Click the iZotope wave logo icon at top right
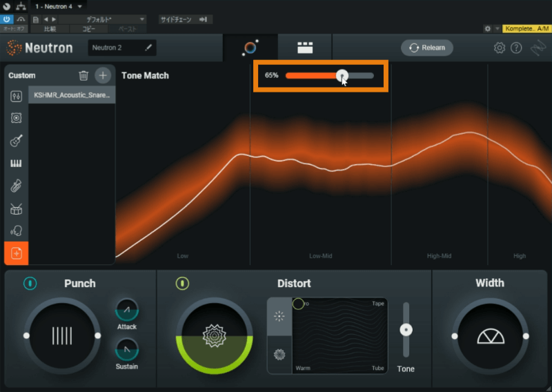This screenshot has height=392, width=552. click(538, 48)
